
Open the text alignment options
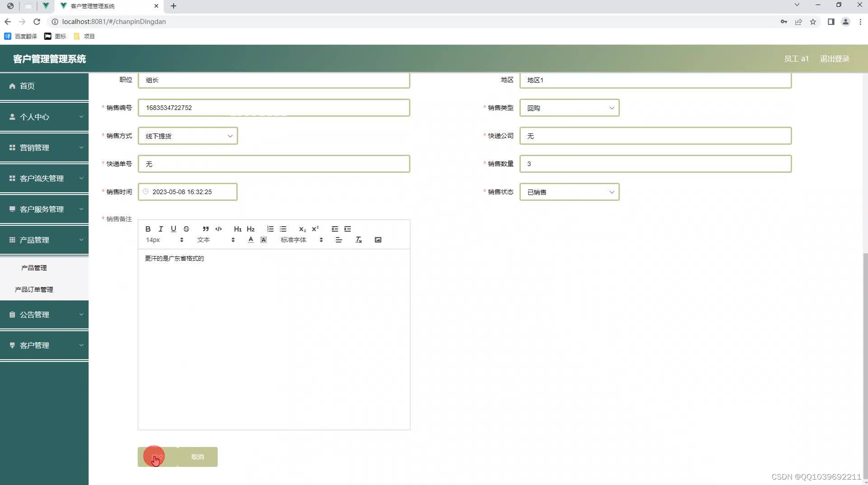(x=339, y=240)
